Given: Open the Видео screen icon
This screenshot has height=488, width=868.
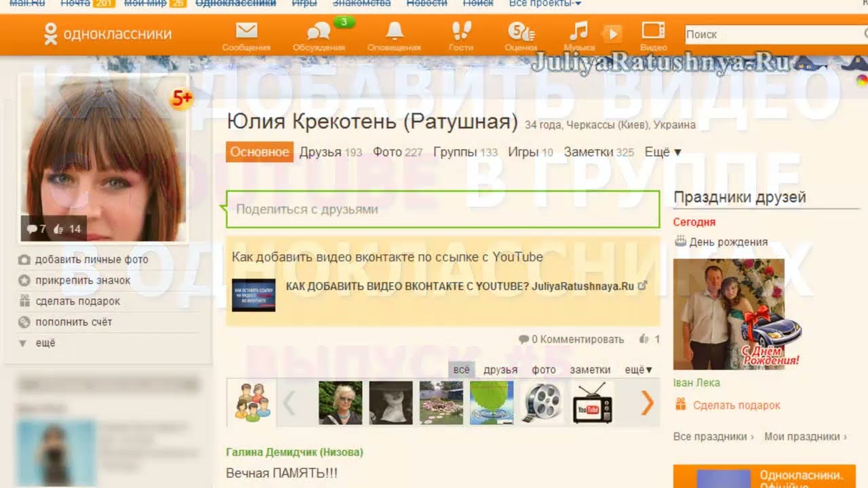Looking at the screenshot, I should (x=654, y=31).
